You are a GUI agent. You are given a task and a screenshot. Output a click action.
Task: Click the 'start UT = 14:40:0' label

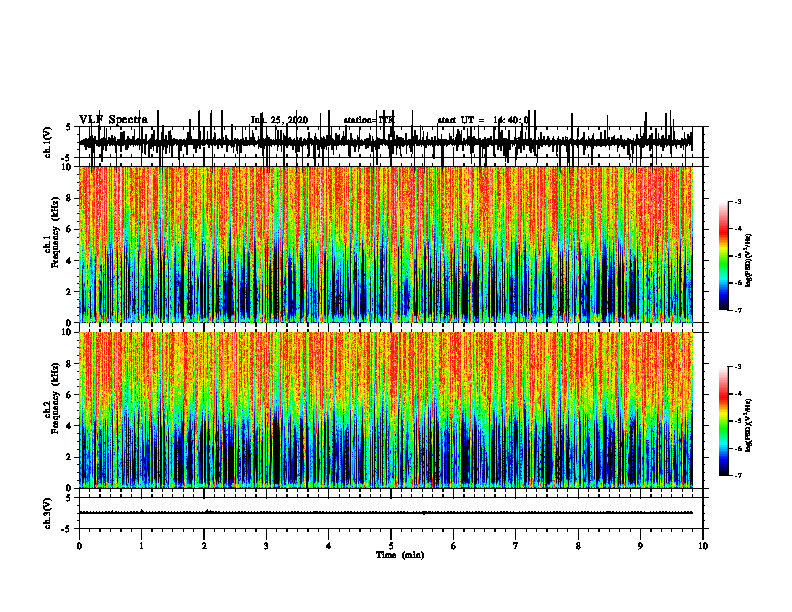click(x=483, y=120)
